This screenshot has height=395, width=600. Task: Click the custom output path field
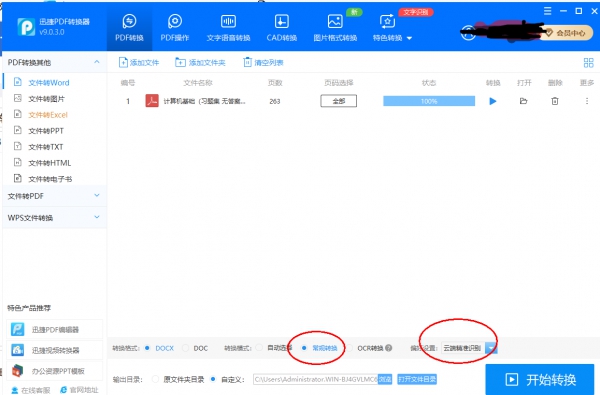pos(316,379)
